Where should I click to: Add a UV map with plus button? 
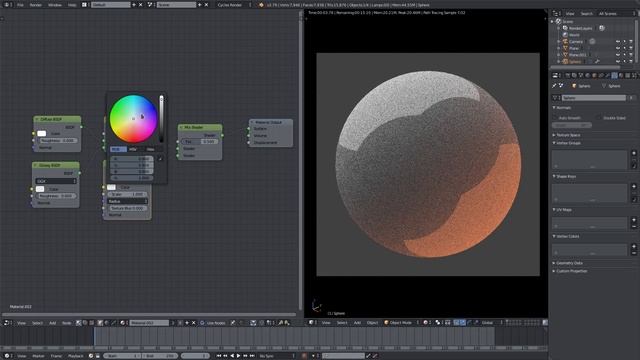coord(634,220)
